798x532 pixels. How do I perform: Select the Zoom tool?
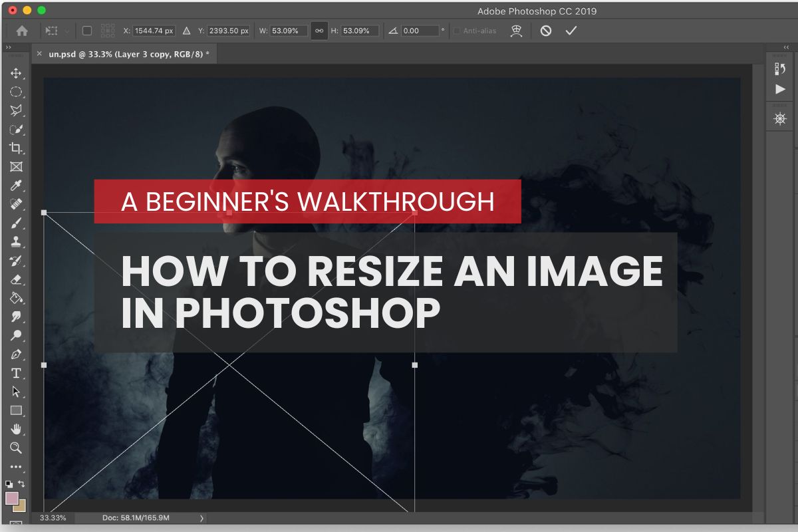16,448
